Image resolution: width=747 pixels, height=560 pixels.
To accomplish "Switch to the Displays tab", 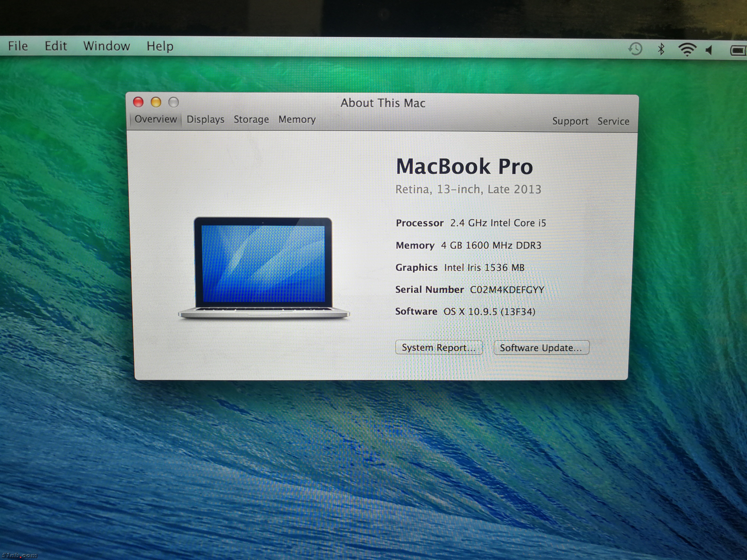I will [x=205, y=119].
